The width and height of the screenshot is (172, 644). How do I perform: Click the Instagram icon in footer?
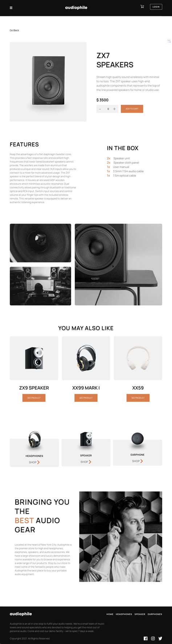(153, 638)
